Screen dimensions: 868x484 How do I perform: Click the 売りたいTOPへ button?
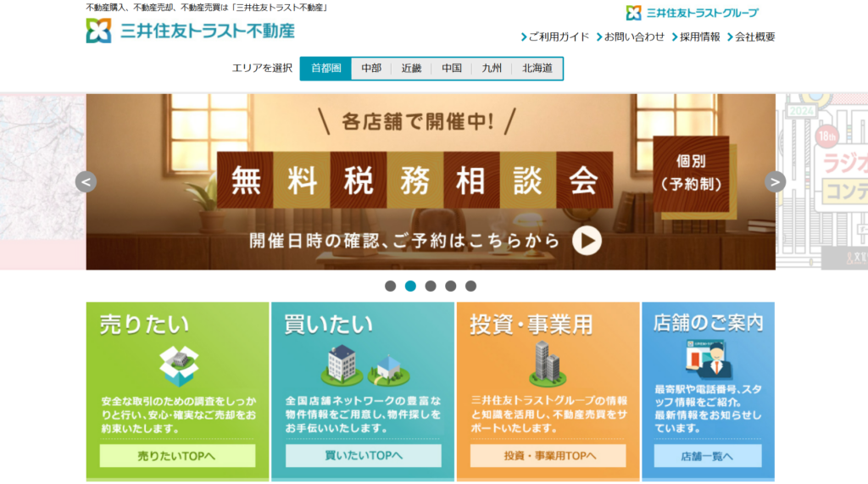coord(177,456)
